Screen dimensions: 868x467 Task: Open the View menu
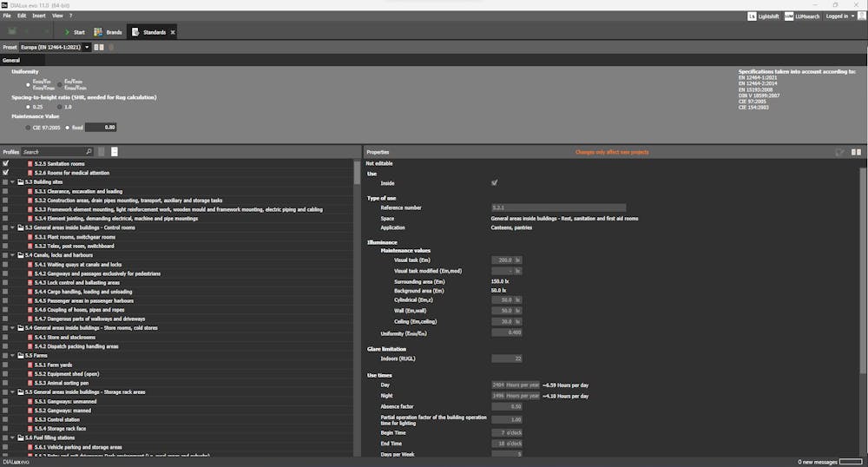point(57,16)
